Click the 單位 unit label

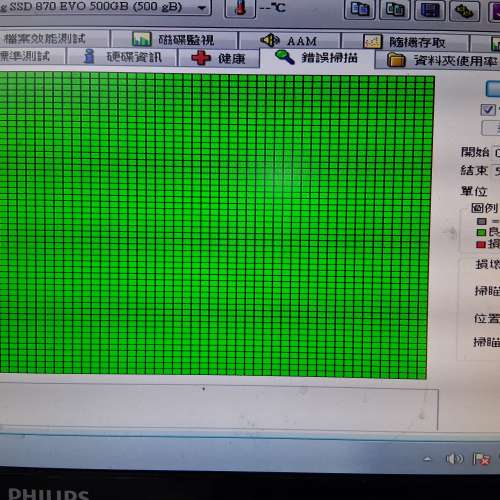coord(474,191)
